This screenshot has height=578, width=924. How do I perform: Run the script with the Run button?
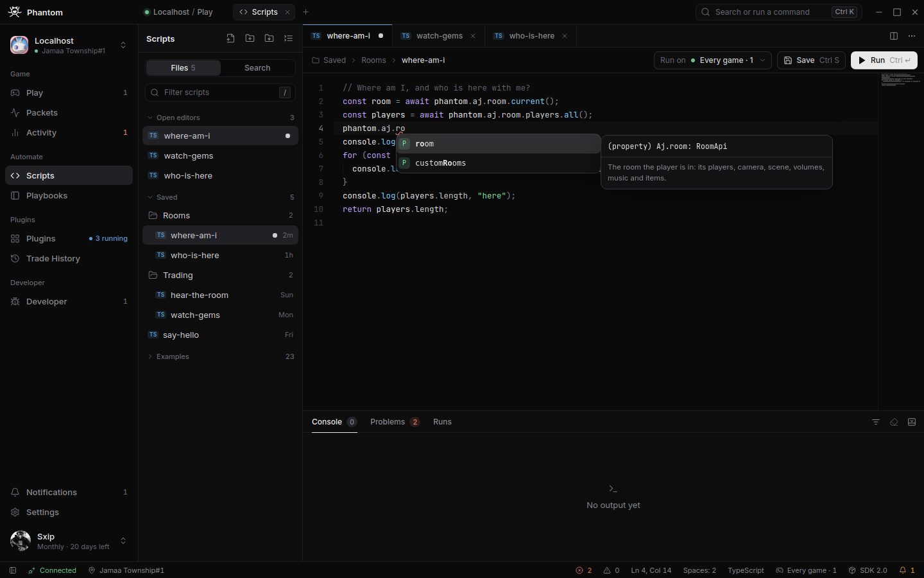click(x=884, y=60)
